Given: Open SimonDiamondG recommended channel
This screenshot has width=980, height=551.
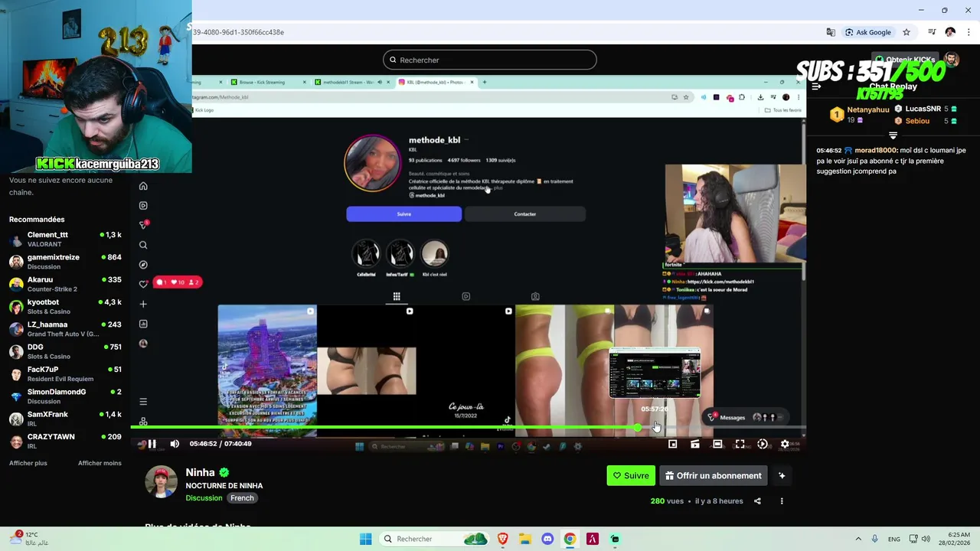Looking at the screenshot, I should tap(65, 396).
